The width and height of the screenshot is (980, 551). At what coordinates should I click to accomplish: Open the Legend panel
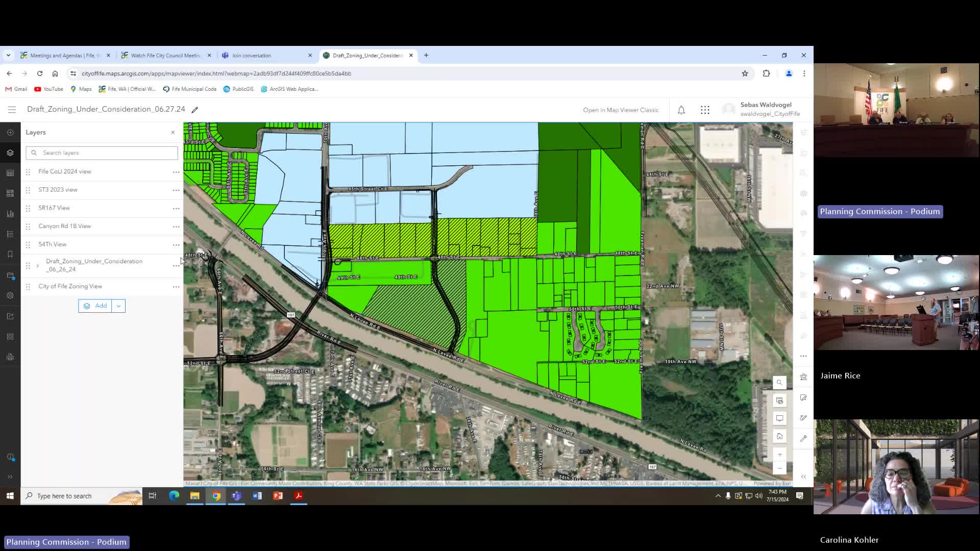click(10, 234)
